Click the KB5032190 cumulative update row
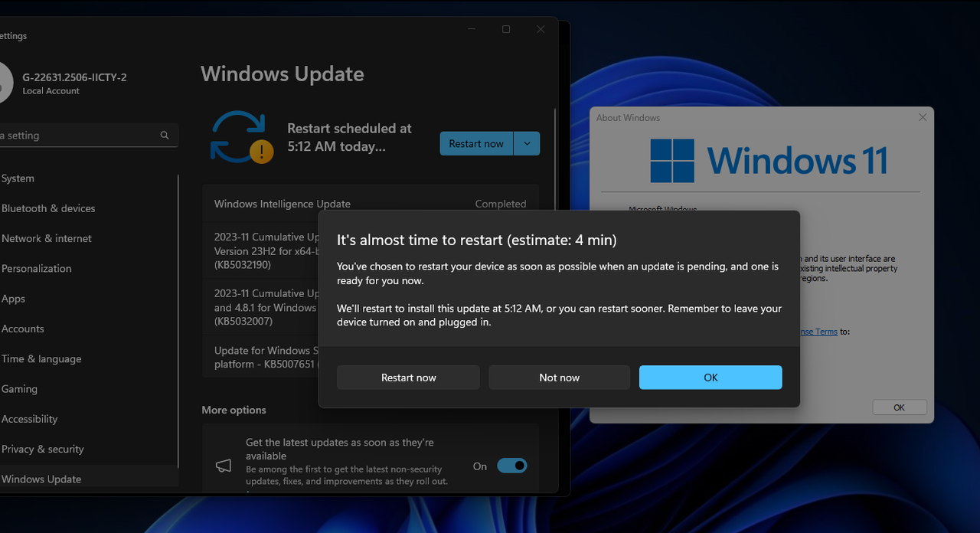The width and height of the screenshot is (980, 533). click(x=260, y=250)
